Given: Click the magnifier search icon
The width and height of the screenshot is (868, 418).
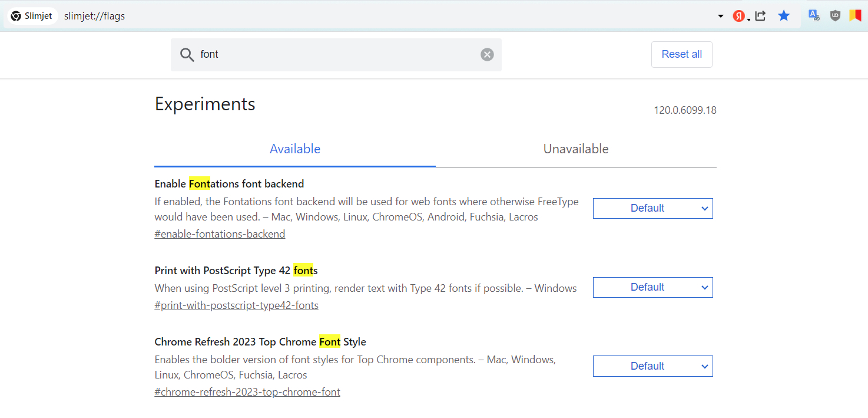Looking at the screenshot, I should point(187,55).
